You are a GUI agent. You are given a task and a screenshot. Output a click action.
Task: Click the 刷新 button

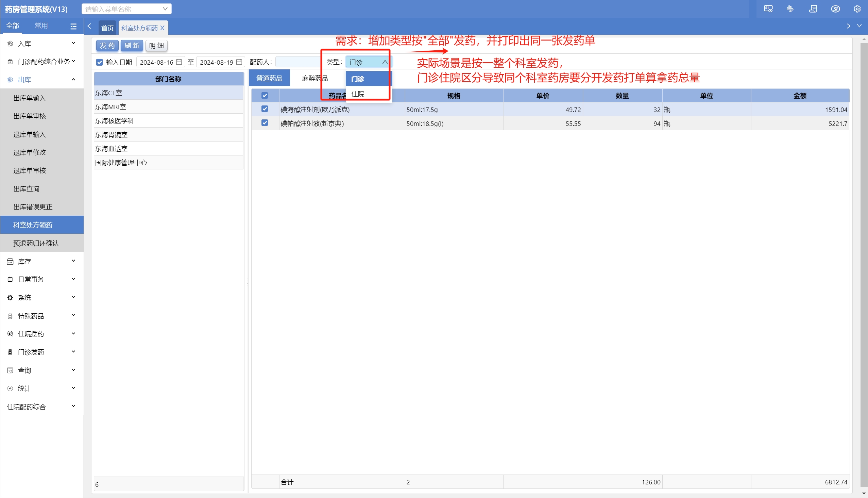[132, 46]
